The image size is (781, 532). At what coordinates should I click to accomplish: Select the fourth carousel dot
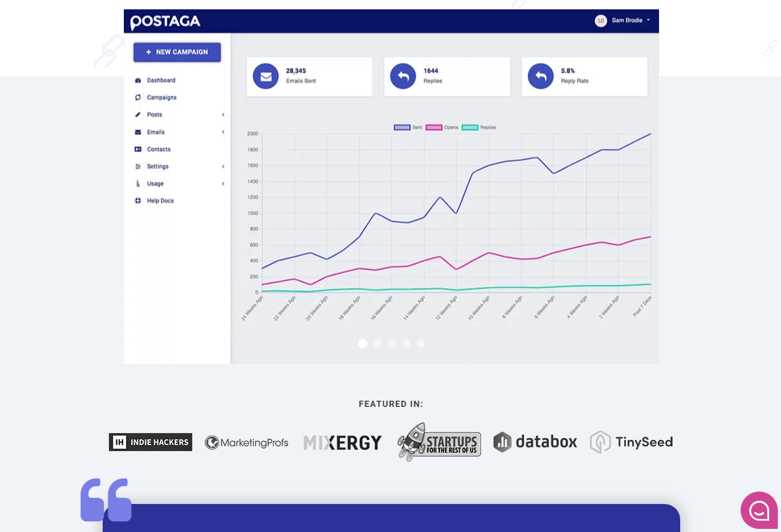(406, 343)
